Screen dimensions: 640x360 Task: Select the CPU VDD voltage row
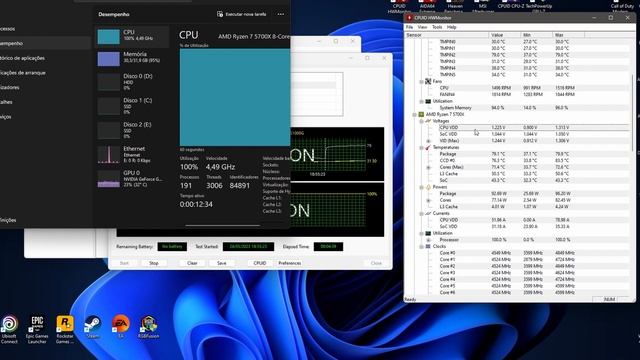[x=533, y=128]
